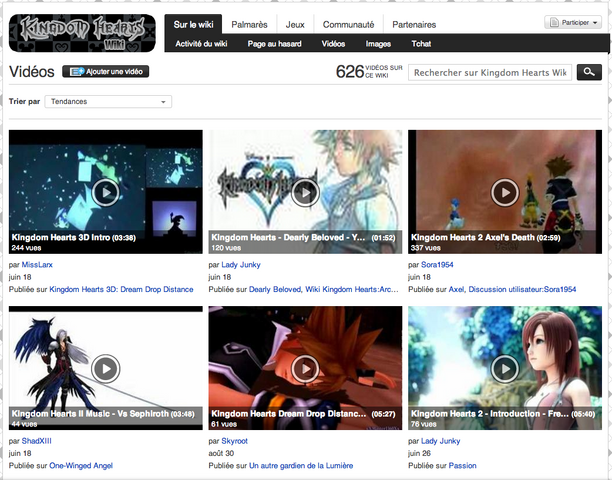Open the Passion page link
This screenshot has height=480, width=612.
coord(463,466)
